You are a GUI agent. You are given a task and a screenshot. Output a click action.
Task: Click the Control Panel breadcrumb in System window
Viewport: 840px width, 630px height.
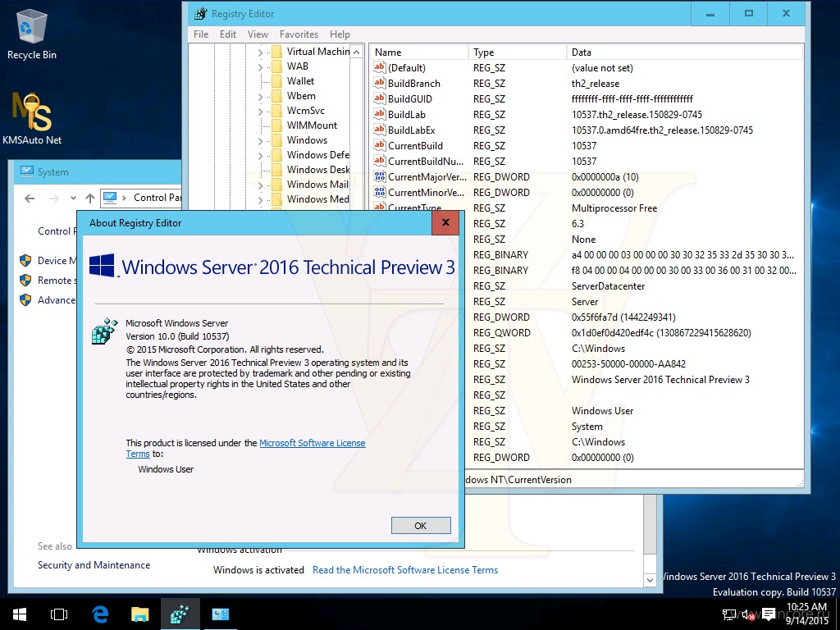pyautogui.click(x=157, y=198)
